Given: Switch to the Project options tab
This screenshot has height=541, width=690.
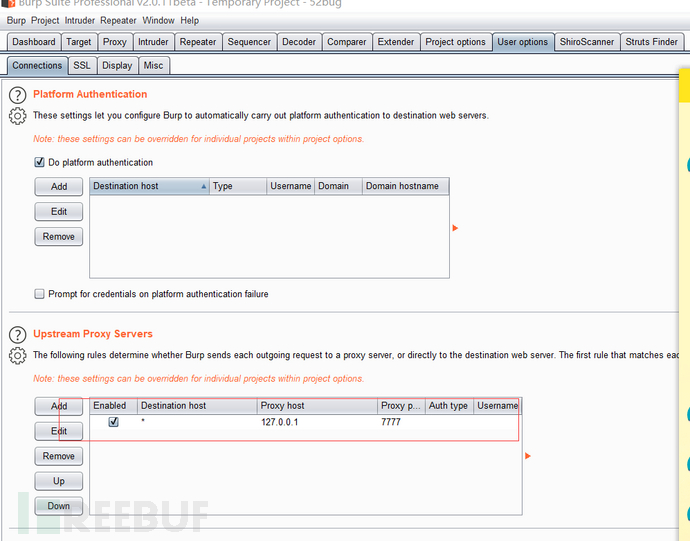Looking at the screenshot, I should tap(455, 42).
